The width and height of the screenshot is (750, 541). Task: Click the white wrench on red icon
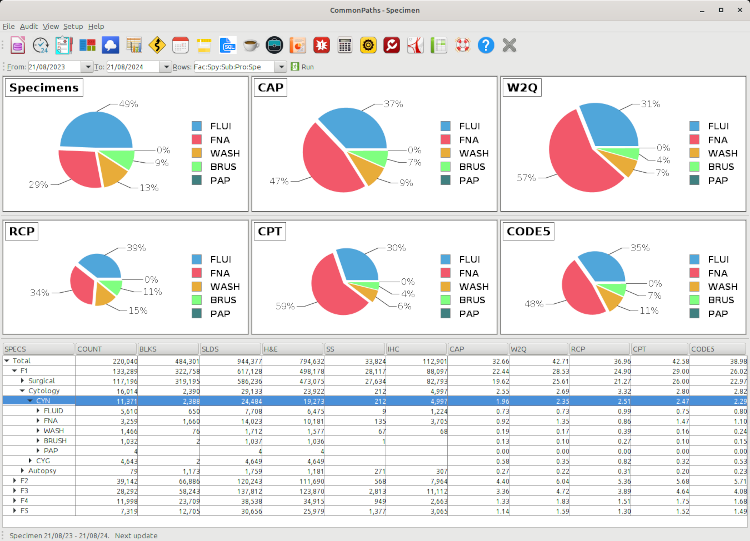[392, 45]
